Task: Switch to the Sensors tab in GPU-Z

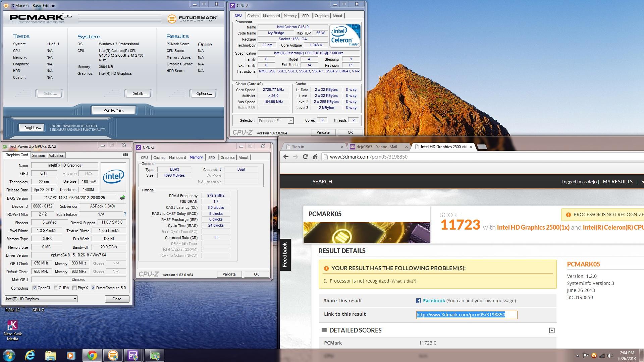Action: [38, 156]
